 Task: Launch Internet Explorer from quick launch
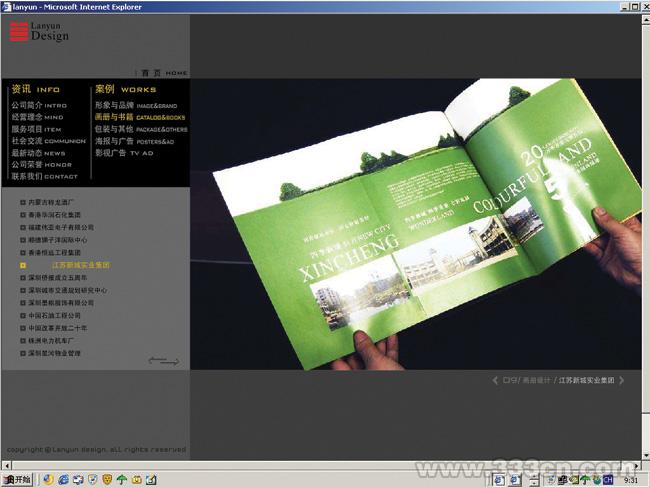[63, 479]
